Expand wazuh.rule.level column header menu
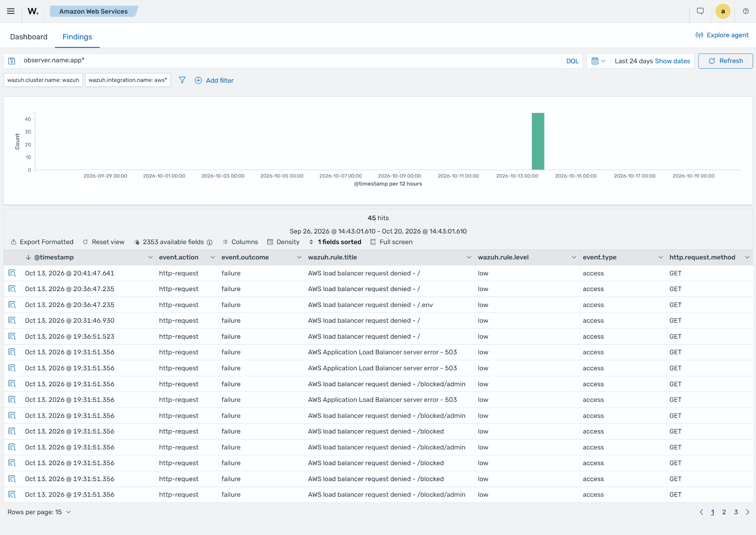The image size is (756, 535). pos(574,257)
